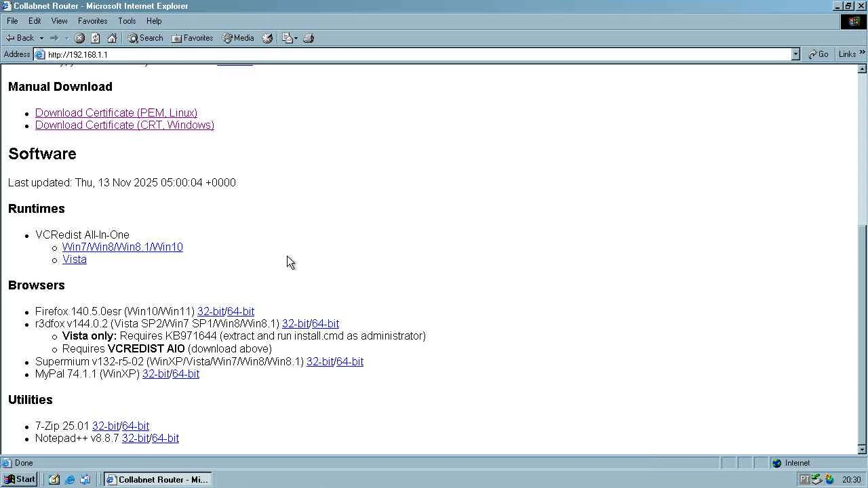Viewport: 868px width, 488px height.
Task: Open the Favorites menu
Action: (x=92, y=21)
